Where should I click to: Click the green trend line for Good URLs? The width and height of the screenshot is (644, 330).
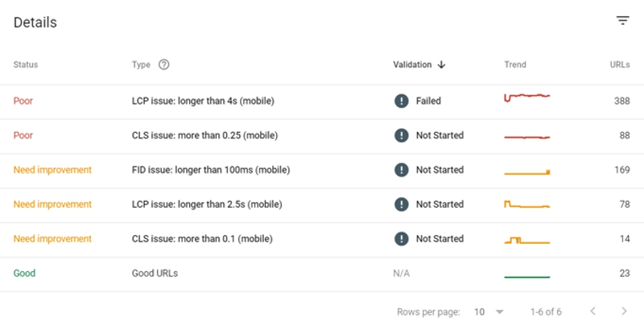point(527,277)
